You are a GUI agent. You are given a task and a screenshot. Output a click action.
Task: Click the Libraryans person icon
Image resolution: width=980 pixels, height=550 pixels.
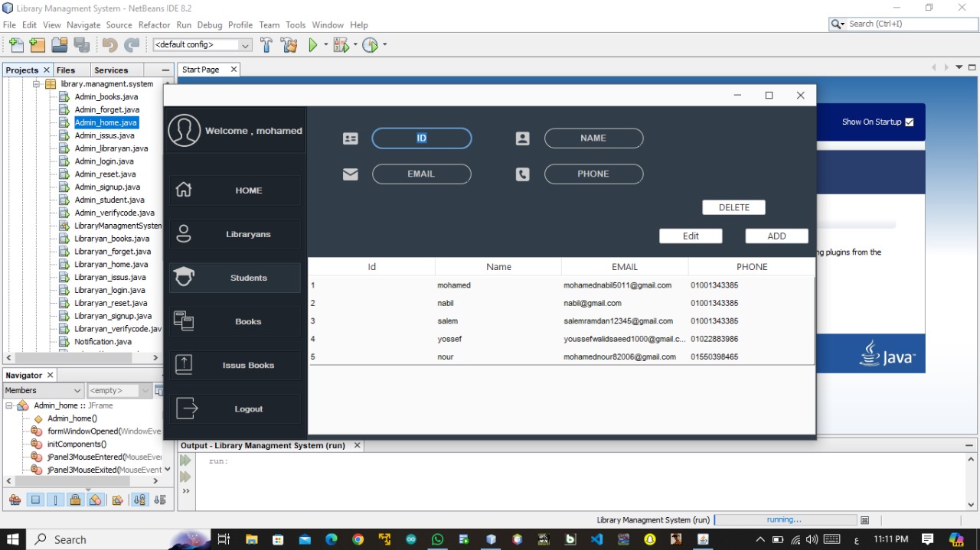click(x=184, y=234)
